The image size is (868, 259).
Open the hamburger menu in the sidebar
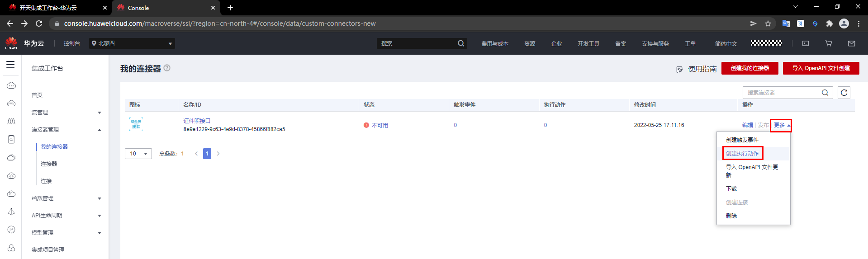pyautogui.click(x=10, y=65)
